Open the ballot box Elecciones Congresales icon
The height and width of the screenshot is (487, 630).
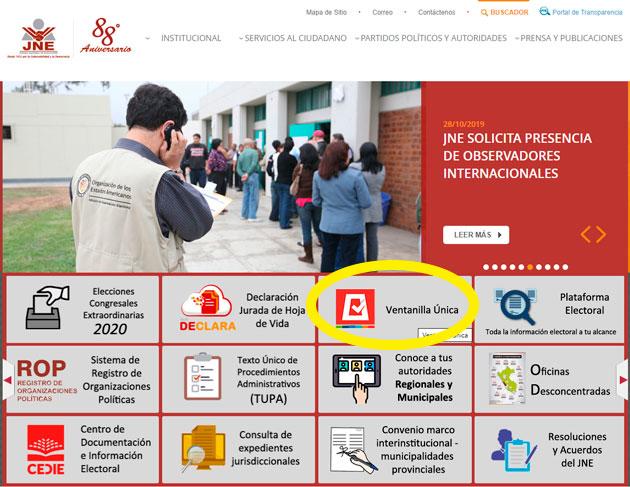tap(47, 307)
